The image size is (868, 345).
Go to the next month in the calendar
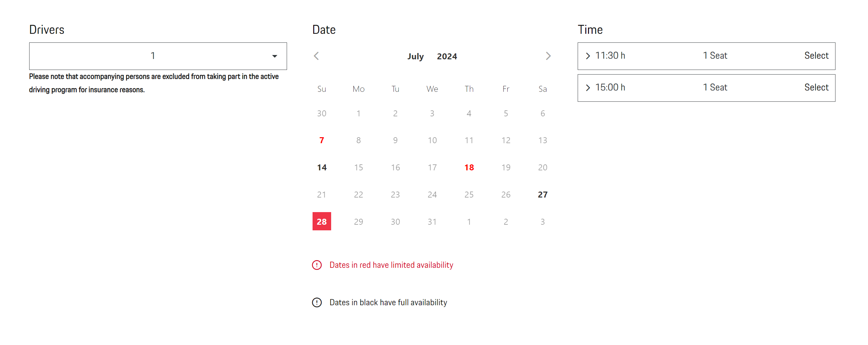(548, 56)
